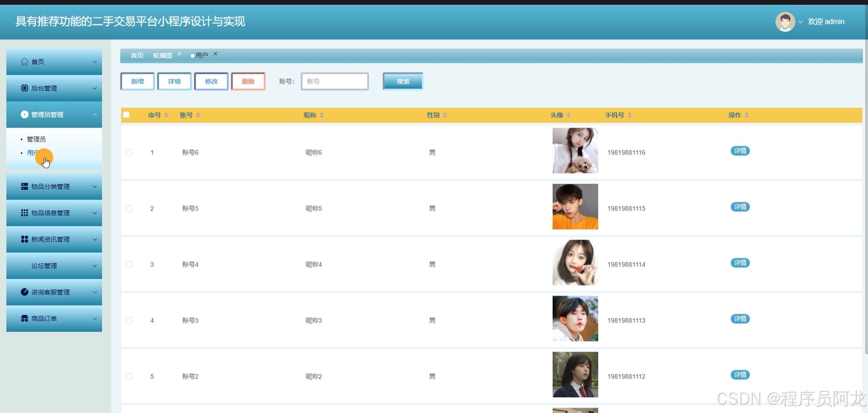Switch to the 首页 tab
Viewport: 868px width, 413px height.
137,55
